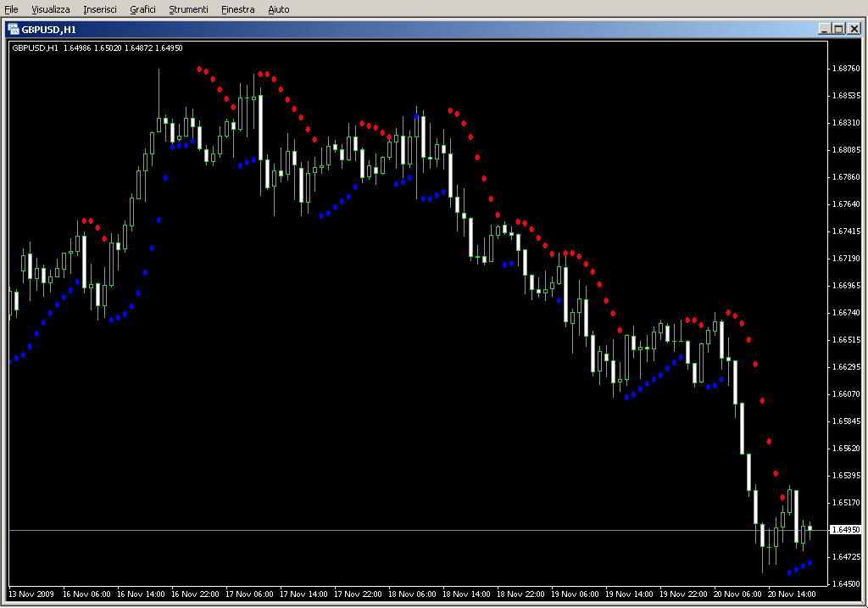Click the 20 Nov 06:00 time label
This screenshot has height=608, width=868.
(x=737, y=594)
